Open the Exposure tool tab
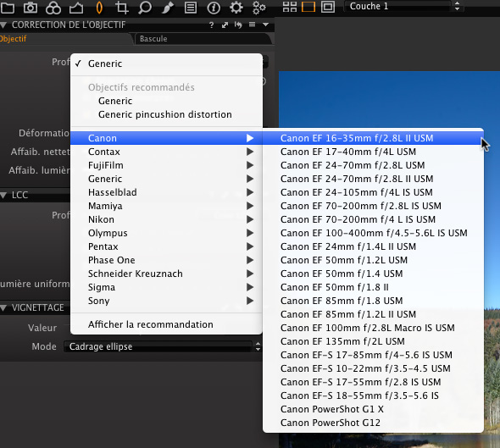500x448 pixels. tap(76, 8)
